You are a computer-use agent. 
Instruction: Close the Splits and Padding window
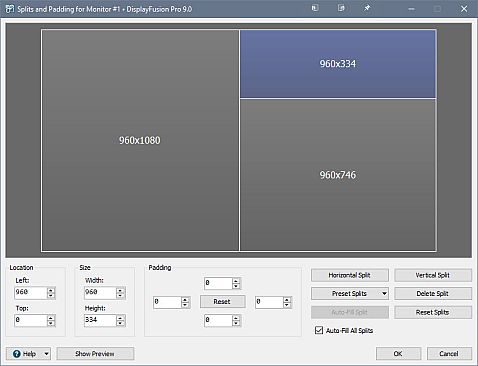point(464,9)
